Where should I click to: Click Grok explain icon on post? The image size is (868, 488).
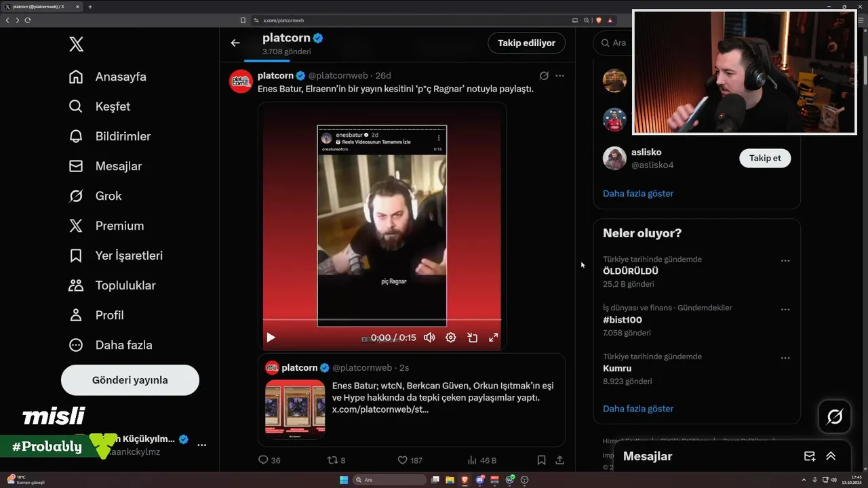click(x=544, y=76)
